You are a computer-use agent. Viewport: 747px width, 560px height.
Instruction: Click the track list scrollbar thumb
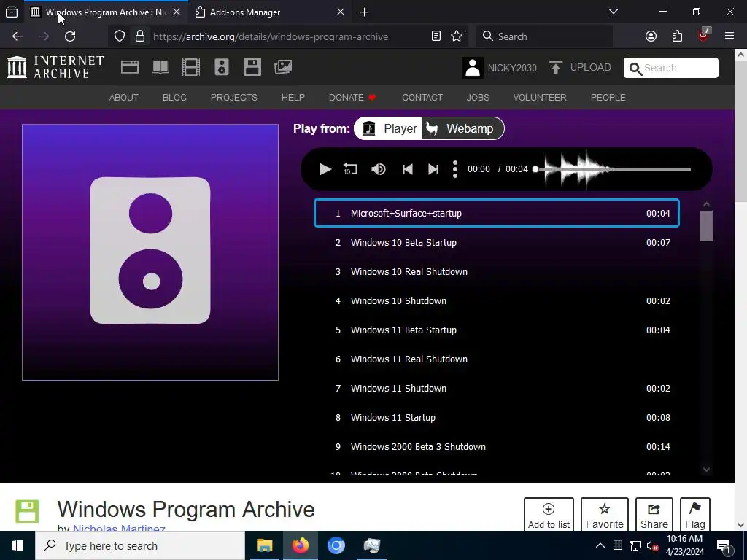[x=706, y=226]
